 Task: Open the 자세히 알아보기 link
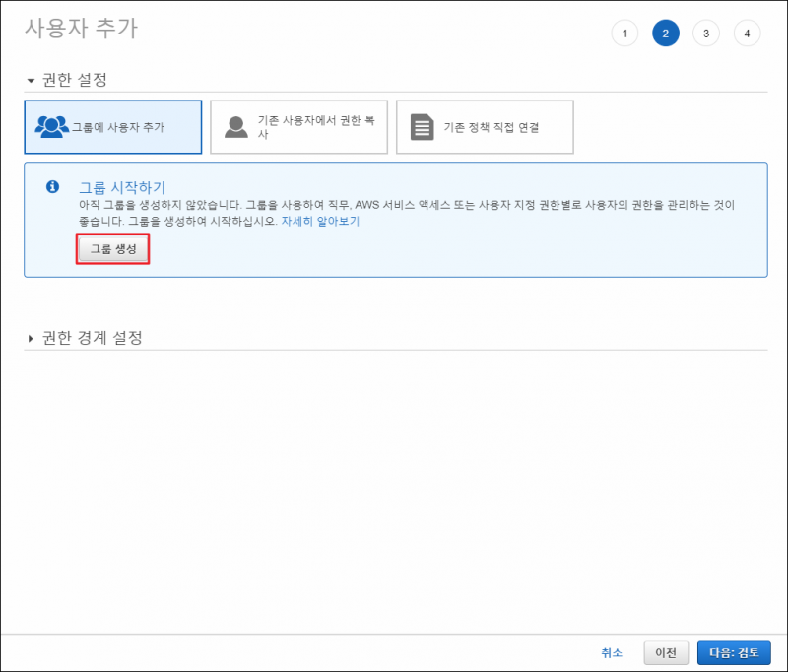coord(321,221)
